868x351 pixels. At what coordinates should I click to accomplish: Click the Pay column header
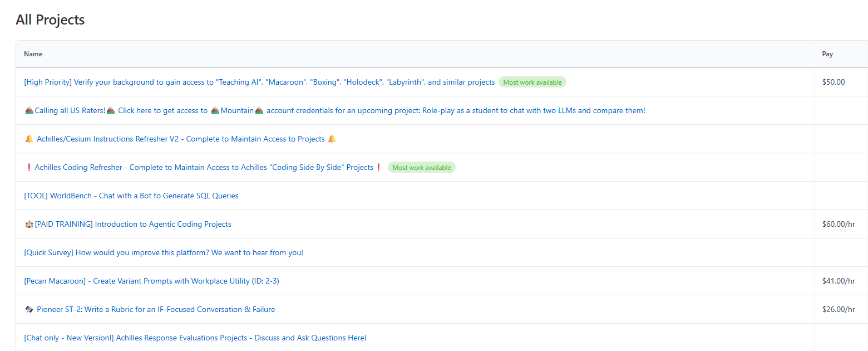(x=827, y=54)
